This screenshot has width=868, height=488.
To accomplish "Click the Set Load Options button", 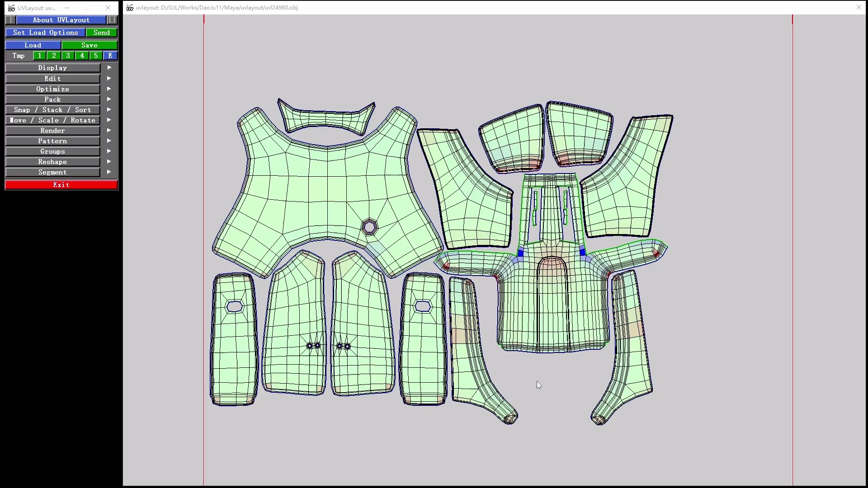I will coord(45,33).
